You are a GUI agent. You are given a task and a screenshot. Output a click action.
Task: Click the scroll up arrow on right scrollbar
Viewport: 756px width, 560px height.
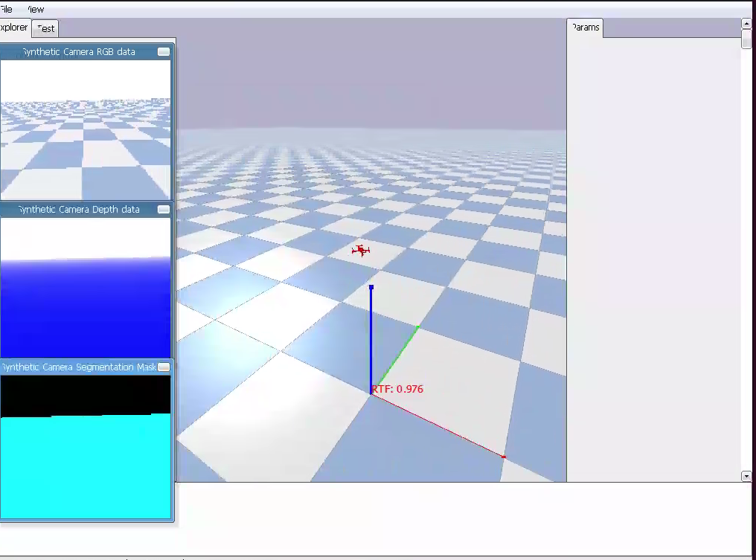[746, 24]
